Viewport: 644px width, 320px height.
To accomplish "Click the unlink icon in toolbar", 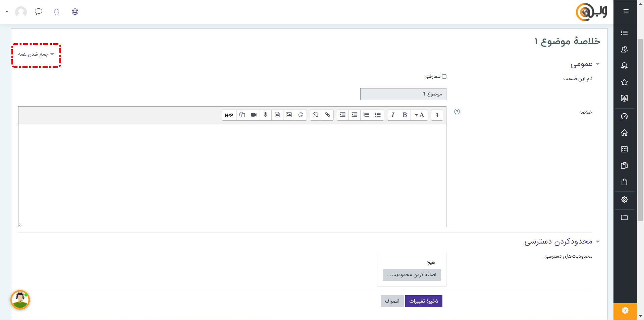I will 316,115.
